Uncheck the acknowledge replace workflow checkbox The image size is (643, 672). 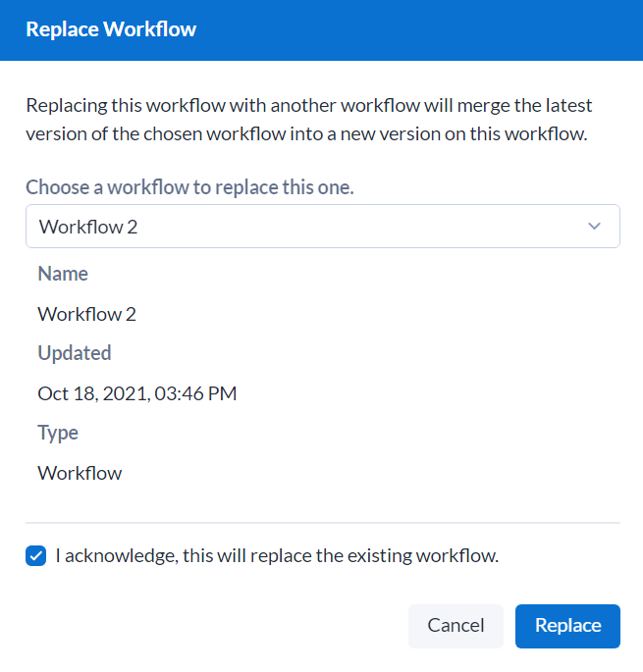pyautogui.click(x=36, y=556)
